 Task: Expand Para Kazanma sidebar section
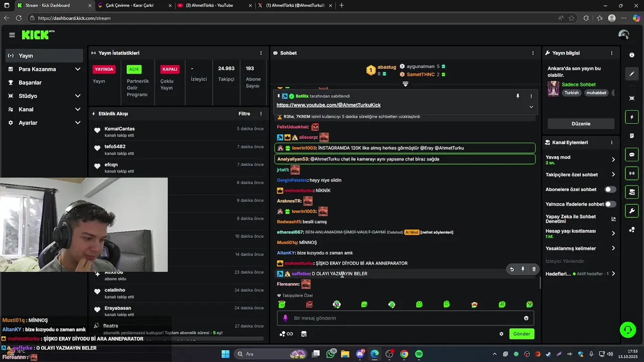[x=77, y=69]
